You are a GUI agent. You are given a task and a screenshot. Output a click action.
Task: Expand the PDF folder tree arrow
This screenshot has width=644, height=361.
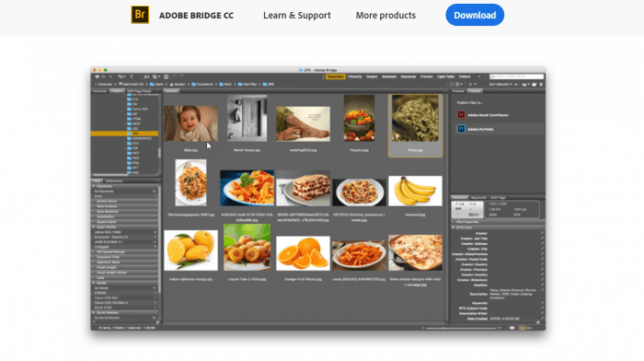124,148
